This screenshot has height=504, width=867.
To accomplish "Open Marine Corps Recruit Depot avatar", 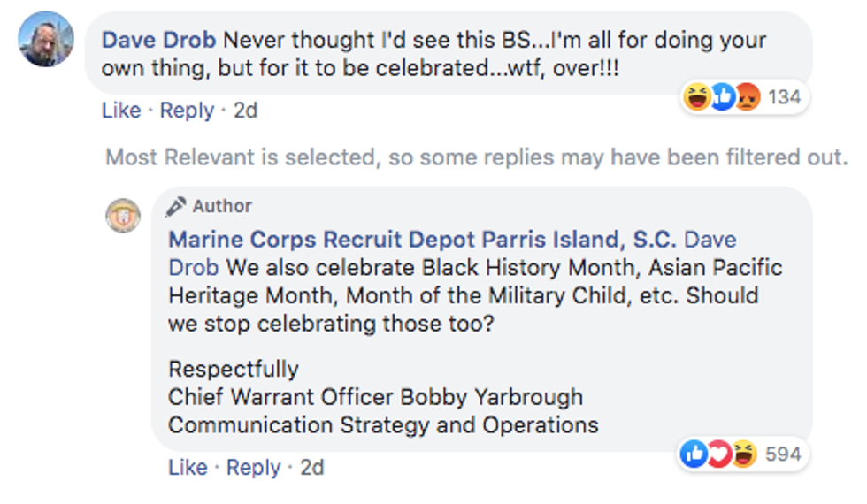I will tap(124, 215).
